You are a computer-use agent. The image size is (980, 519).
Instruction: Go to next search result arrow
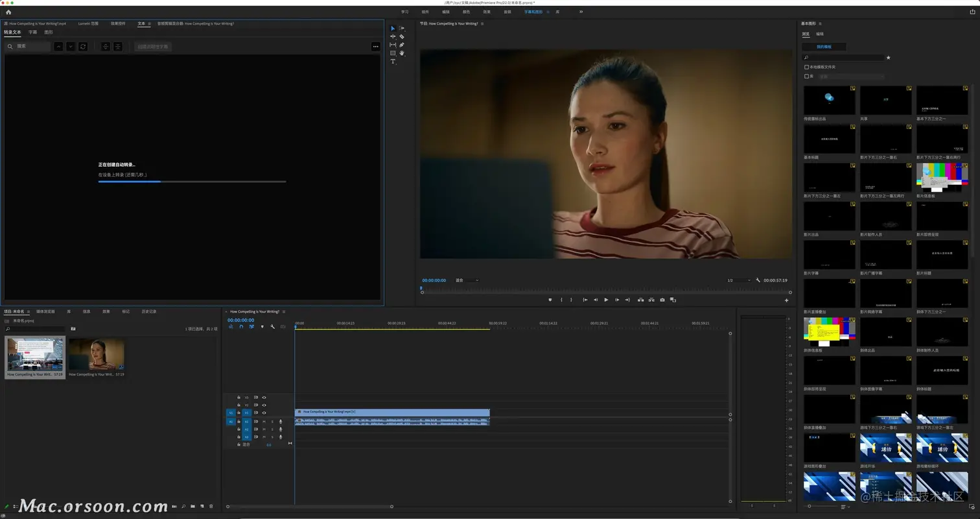[x=71, y=47]
